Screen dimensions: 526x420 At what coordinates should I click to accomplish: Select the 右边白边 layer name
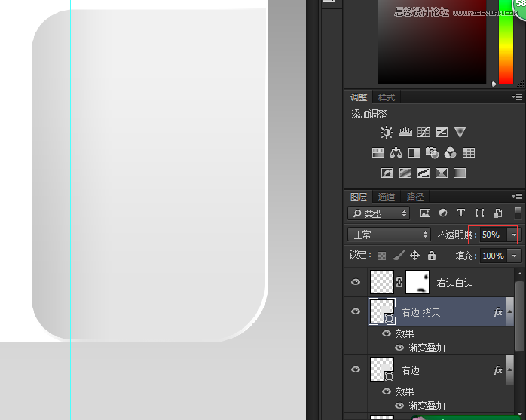pos(454,283)
